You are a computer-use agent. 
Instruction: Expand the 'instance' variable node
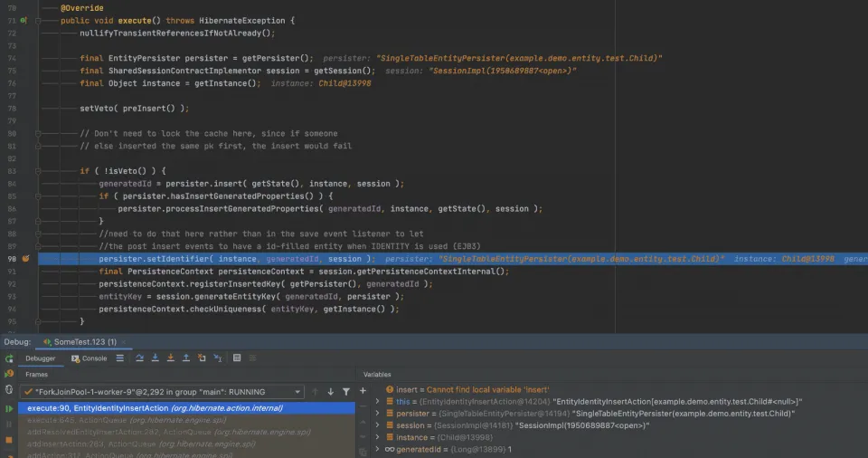click(378, 437)
